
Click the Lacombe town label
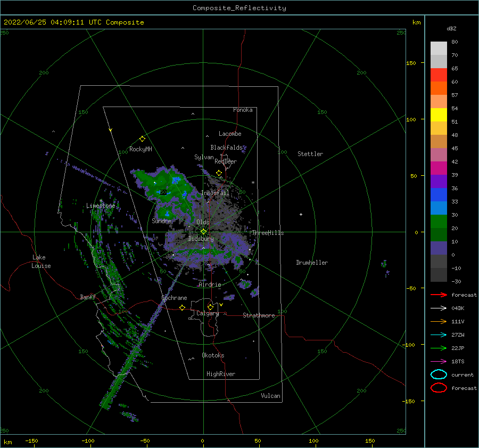(x=230, y=134)
